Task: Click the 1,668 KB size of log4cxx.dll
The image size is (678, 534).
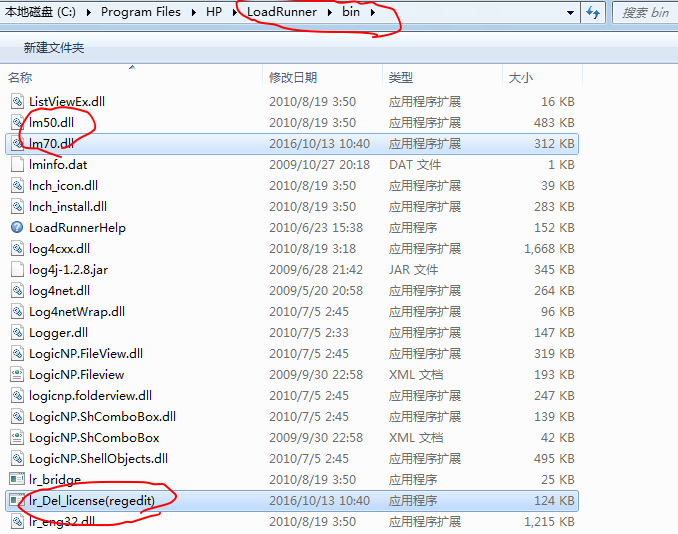Action: tap(549, 249)
